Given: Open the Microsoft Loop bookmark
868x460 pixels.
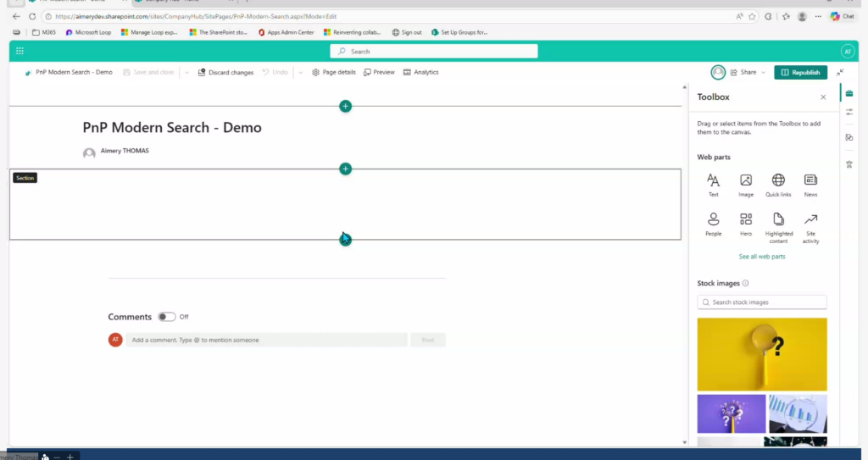Looking at the screenshot, I should (x=88, y=32).
